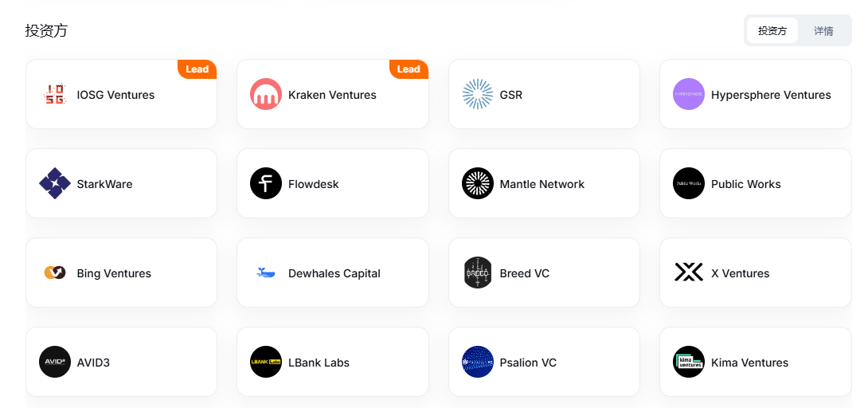This screenshot has height=408, width=868.
Task: Click the X Ventures logo icon
Action: (689, 273)
